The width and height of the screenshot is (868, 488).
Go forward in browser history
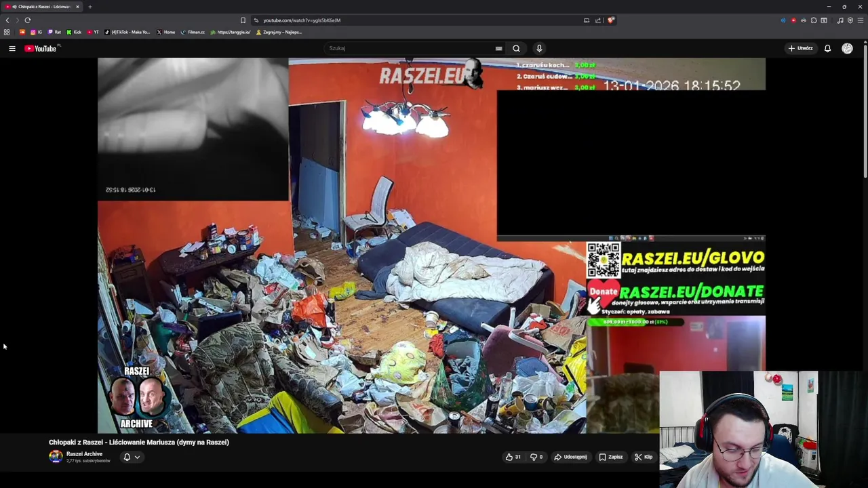tap(18, 20)
